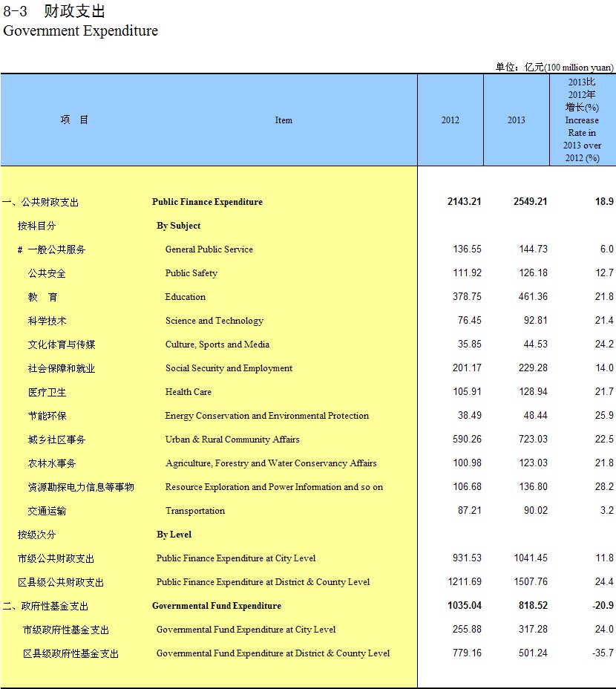
Task: Click the "By Subject" subheading
Action: [x=178, y=226]
